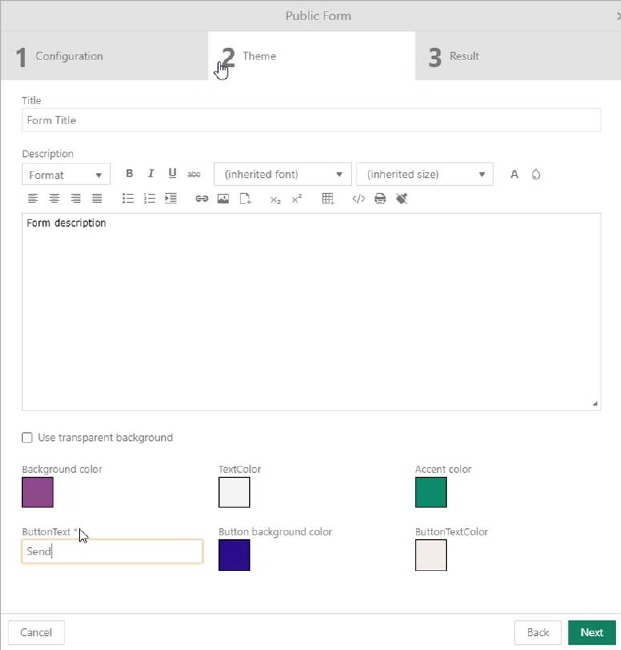The width and height of the screenshot is (621, 650).
Task: Create a table in the editor
Action: point(327,199)
